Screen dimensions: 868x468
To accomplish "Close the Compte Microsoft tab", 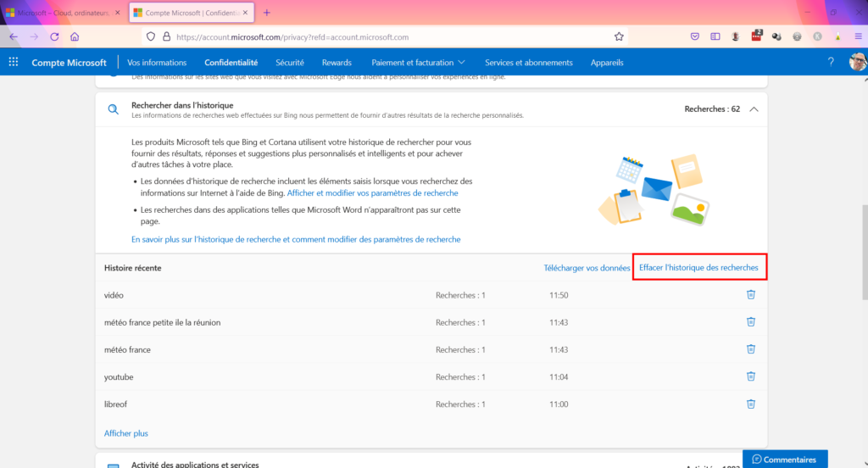I will tap(245, 13).
